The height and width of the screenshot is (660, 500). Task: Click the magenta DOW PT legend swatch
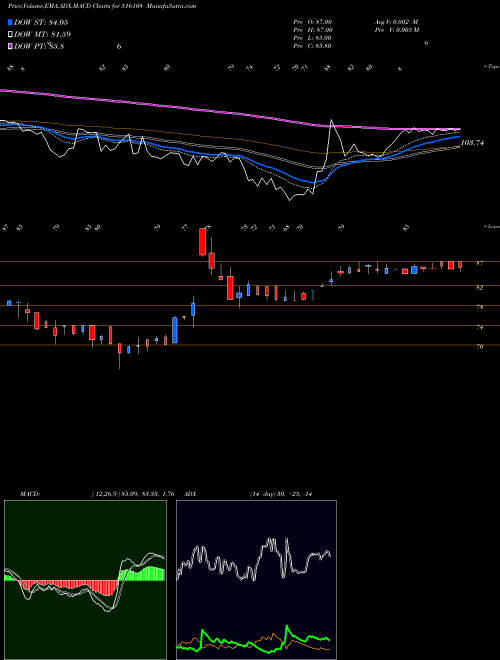tap(11, 46)
